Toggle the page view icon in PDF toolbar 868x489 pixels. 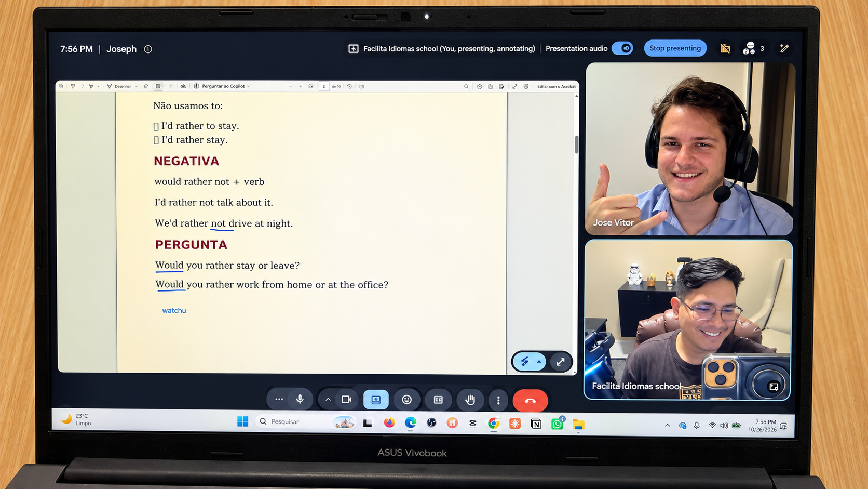click(362, 86)
